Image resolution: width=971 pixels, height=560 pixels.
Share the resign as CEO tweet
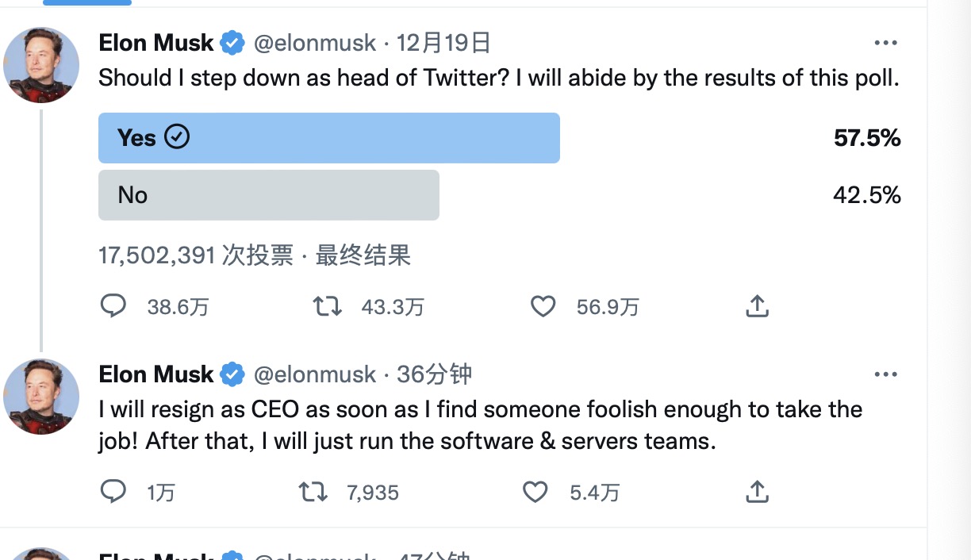tap(758, 492)
